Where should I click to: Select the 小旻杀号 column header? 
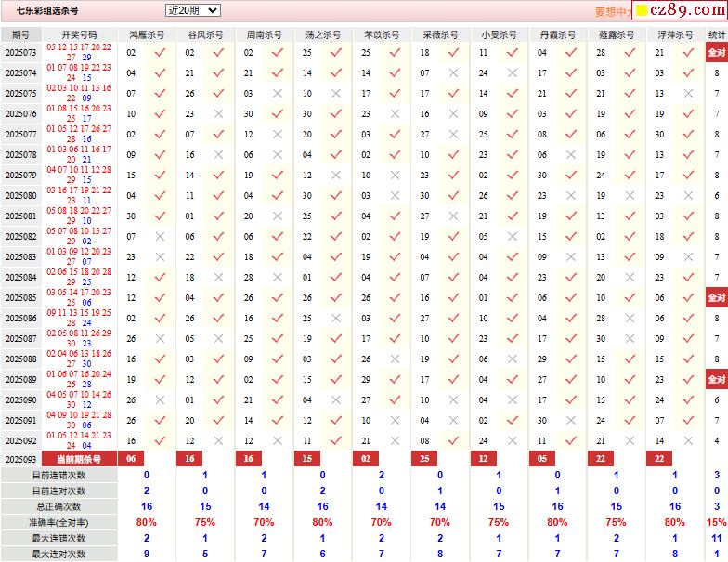click(x=500, y=35)
